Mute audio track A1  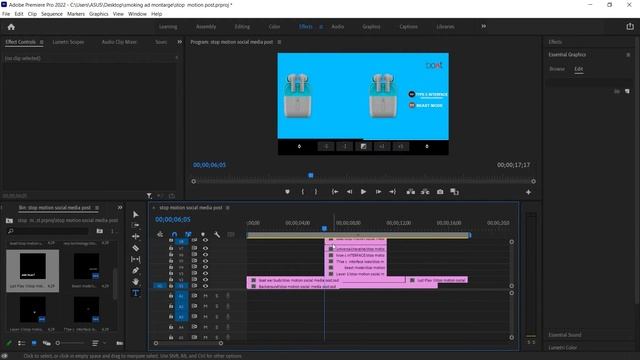[206, 296]
